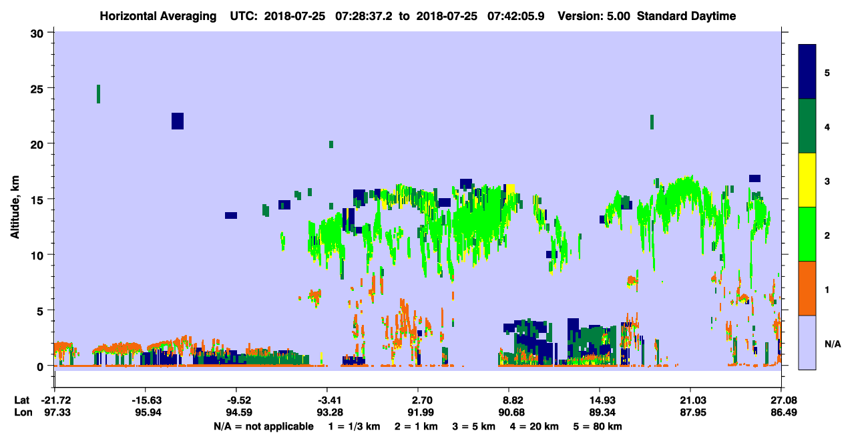Click legend text '1 = 1/3 km'
The width and height of the screenshot is (868, 445).
(x=355, y=426)
